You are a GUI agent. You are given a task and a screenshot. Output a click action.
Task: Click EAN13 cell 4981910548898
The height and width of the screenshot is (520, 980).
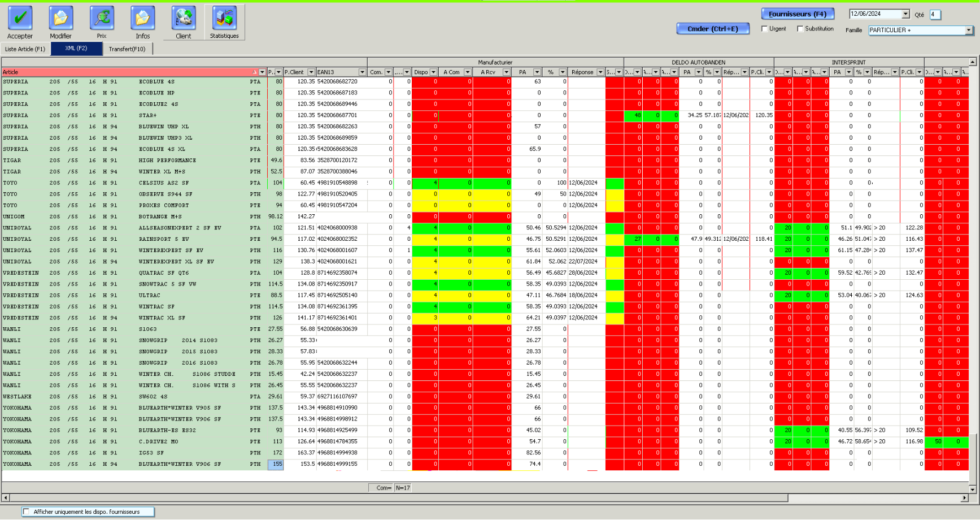pyautogui.click(x=341, y=183)
